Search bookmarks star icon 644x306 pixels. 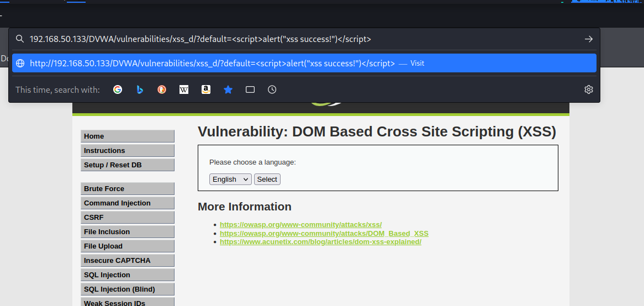point(228,89)
